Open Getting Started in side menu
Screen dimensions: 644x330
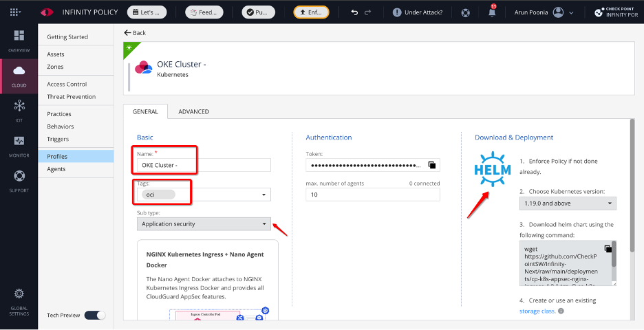pyautogui.click(x=67, y=37)
